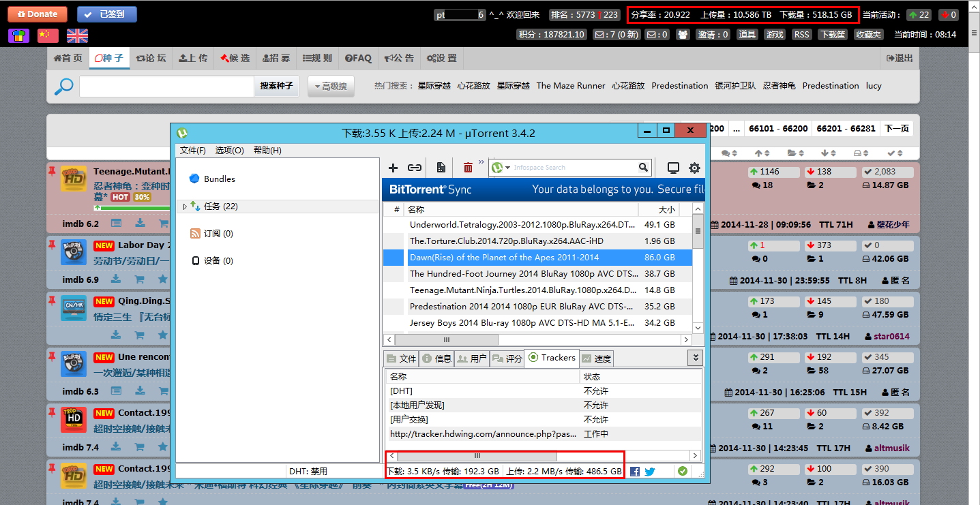Click the UK flag language icon
The width and height of the screenshot is (980, 505).
(x=77, y=35)
